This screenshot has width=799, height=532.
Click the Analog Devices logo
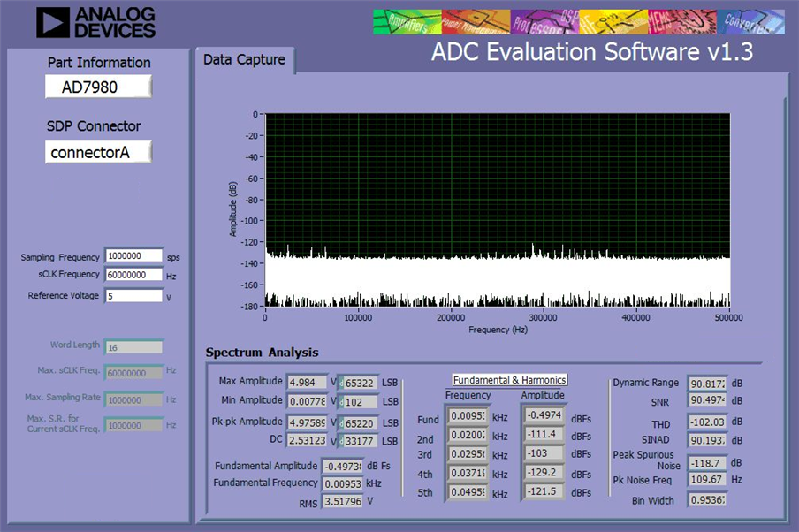pos(95,23)
